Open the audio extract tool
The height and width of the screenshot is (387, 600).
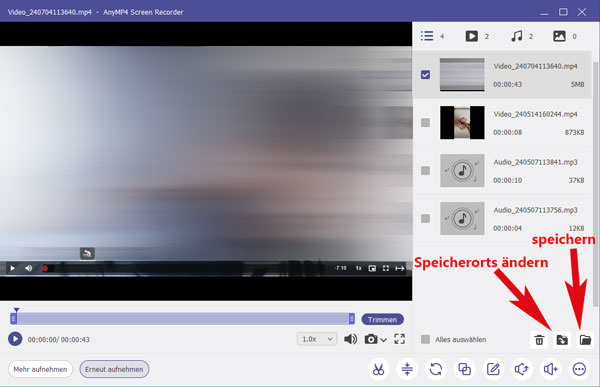pos(522,369)
